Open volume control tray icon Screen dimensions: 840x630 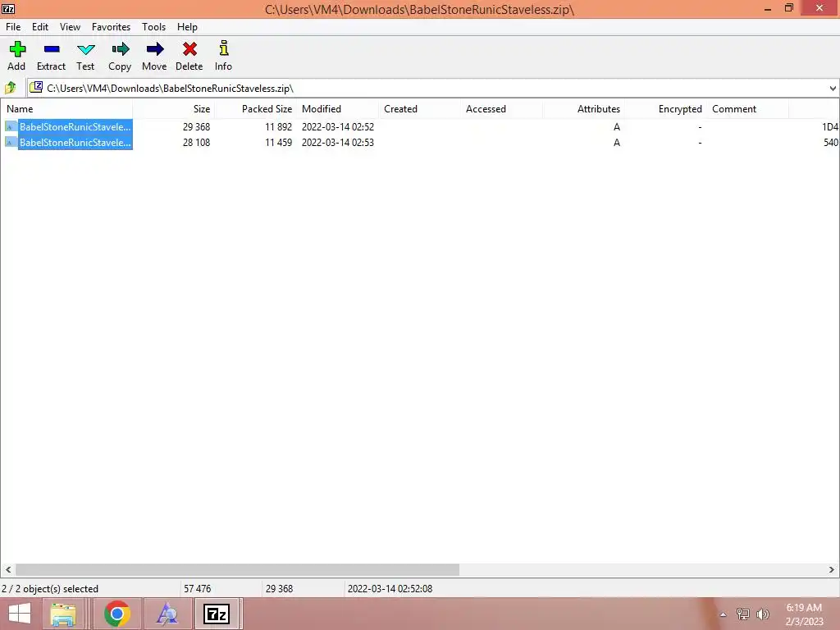(763, 614)
